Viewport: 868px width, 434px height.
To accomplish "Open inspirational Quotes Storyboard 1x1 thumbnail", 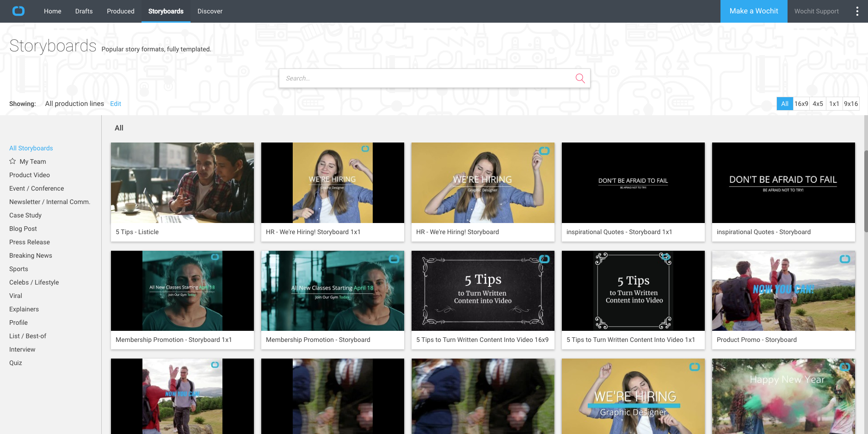I will pyautogui.click(x=633, y=183).
